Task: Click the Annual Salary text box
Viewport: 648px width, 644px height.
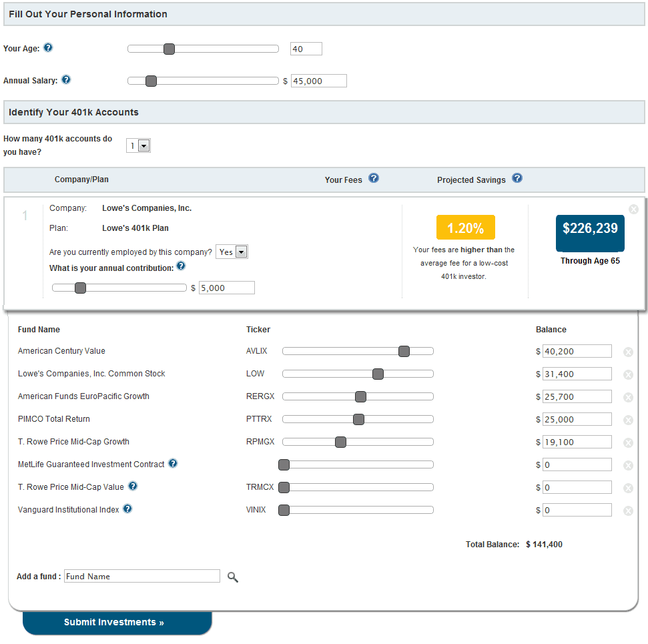Action: coord(318,81)
